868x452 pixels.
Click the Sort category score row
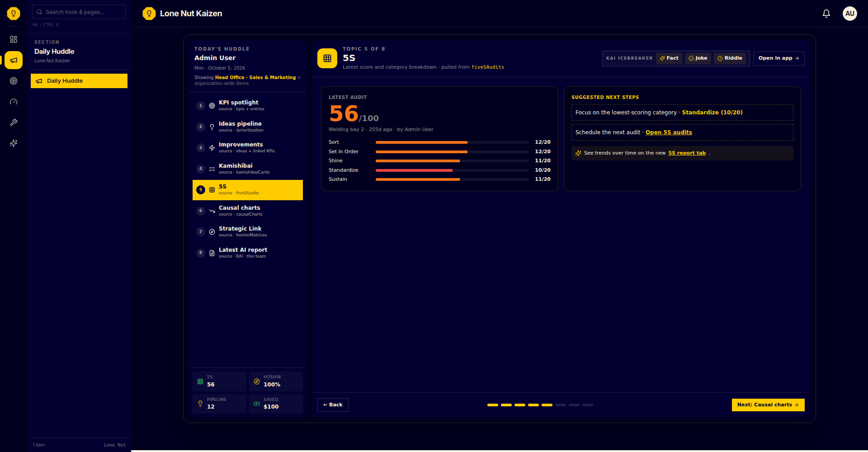click(x=439, y=142)
